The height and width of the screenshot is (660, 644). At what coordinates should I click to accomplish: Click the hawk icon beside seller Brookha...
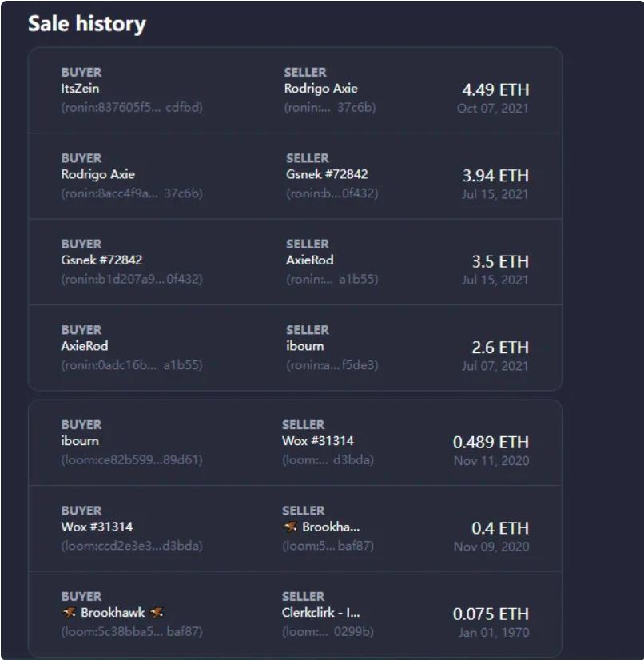pyautogui.click(x=290, y=526)
